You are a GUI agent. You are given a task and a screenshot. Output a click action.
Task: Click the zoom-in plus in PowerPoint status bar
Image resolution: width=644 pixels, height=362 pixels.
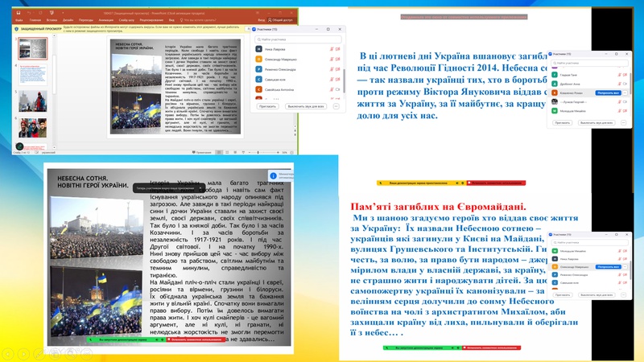point(278,152)
